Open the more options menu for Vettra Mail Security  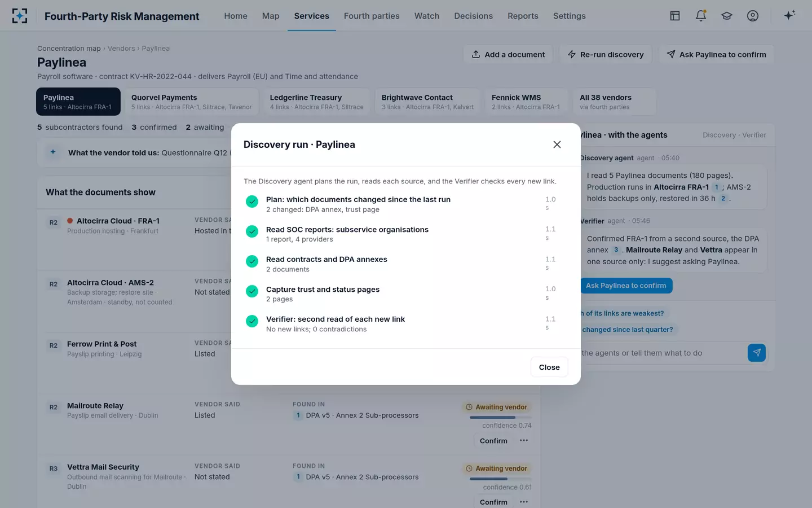pyautogui.click(x=524, y=502)
